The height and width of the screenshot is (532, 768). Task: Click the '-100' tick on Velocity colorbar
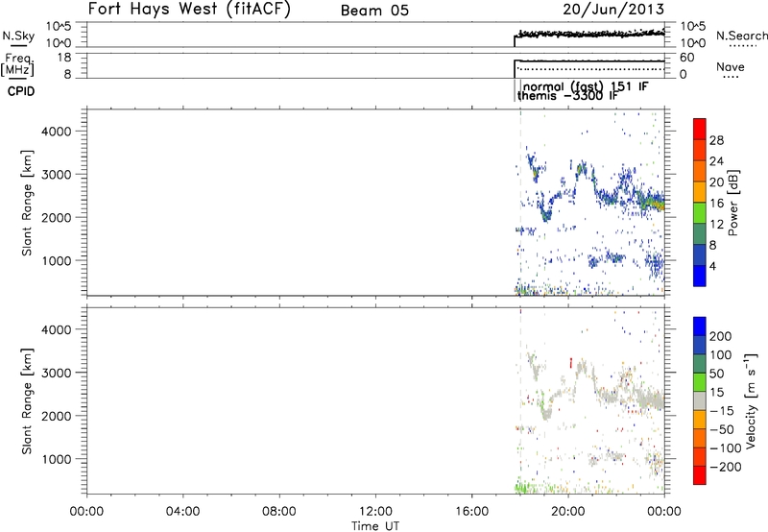(x=726, y=448)
